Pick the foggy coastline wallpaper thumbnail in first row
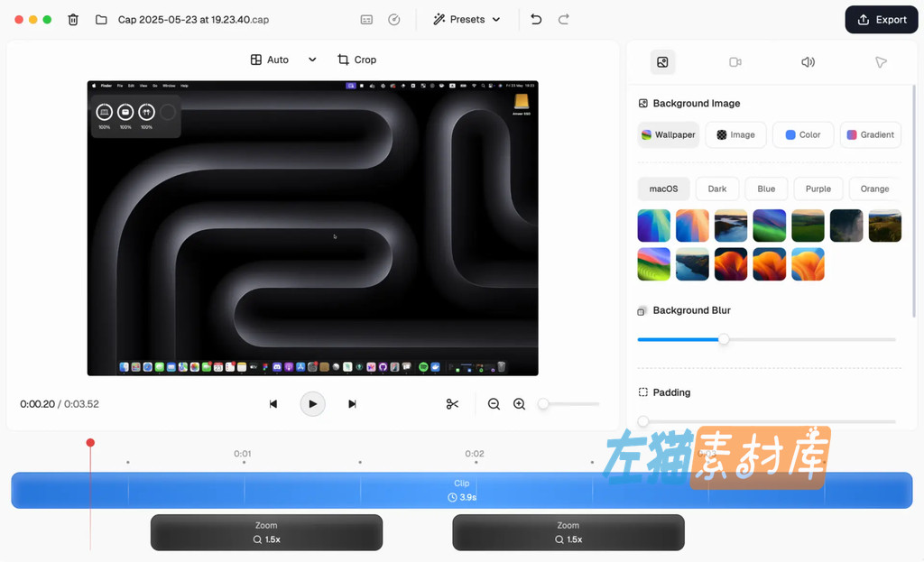This screenshot has height=562, width=924. (731, 226)
